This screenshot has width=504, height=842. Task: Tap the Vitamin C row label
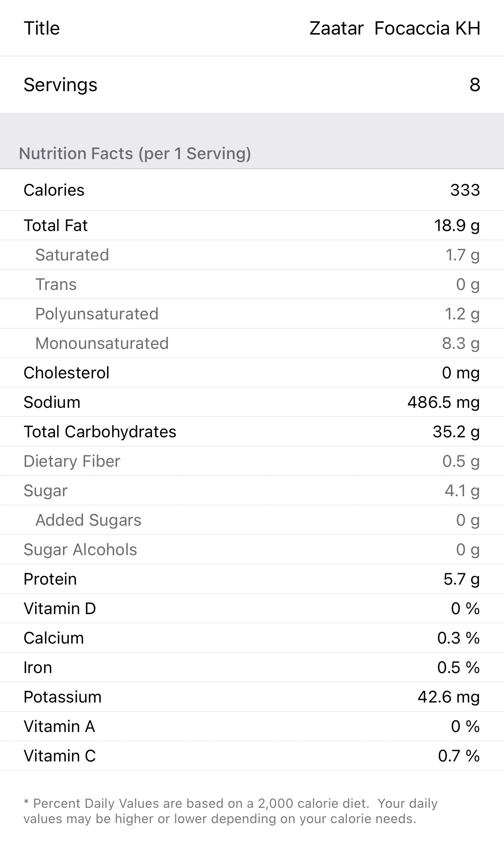pyautogui.click(x=60, y=756)
